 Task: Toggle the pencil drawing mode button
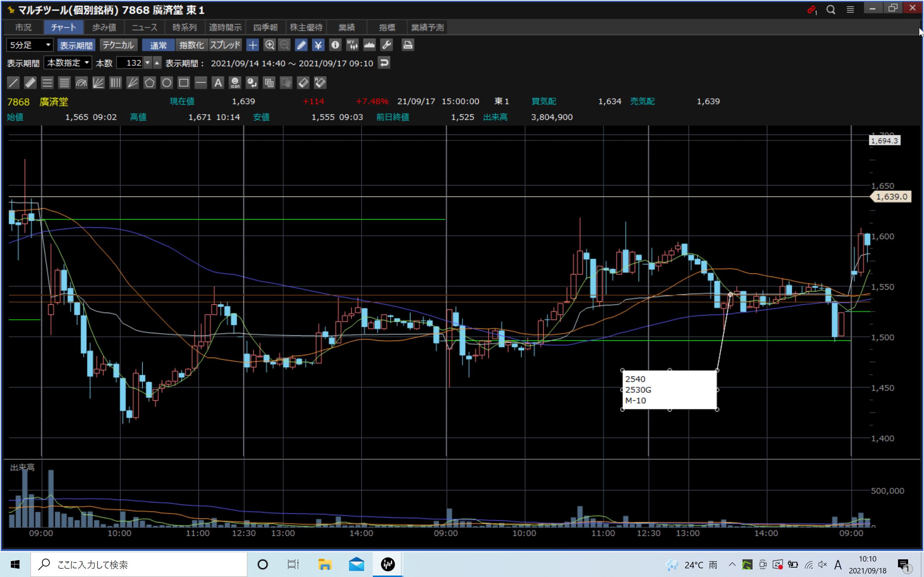click(301, 45)
